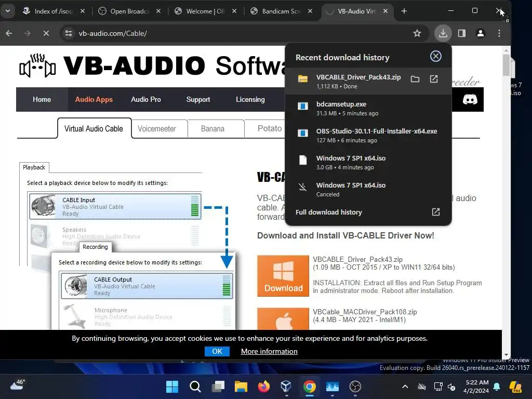Click the VB-Audio logo icon
The image size is (532, 399).
pos(37,65)
